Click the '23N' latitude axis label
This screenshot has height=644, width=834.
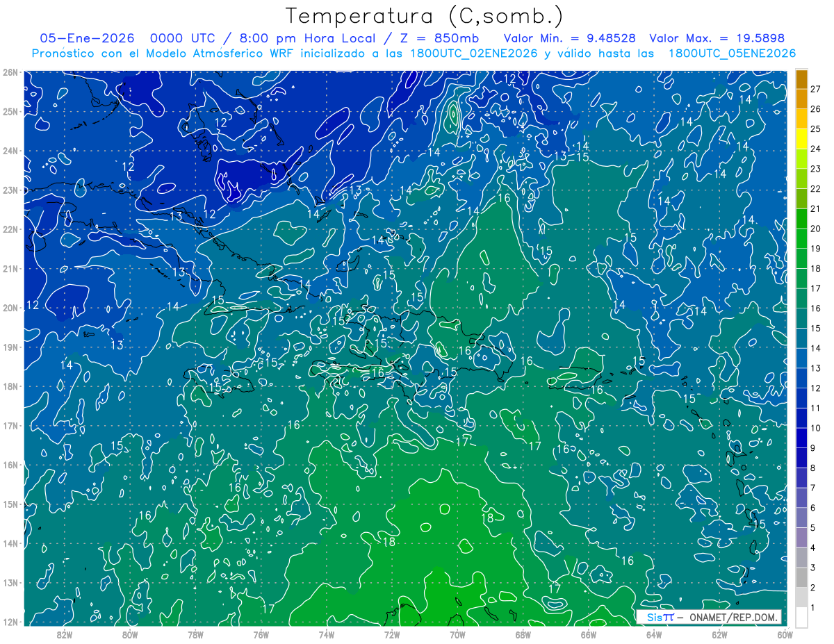pos(10,190)
